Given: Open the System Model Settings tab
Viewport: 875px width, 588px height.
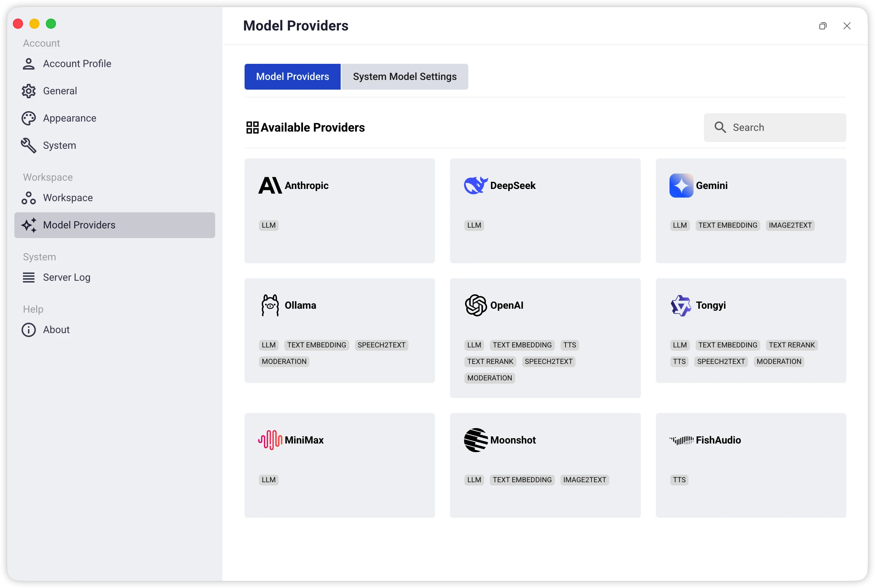Looking at the screenshot, I should 405,77.
